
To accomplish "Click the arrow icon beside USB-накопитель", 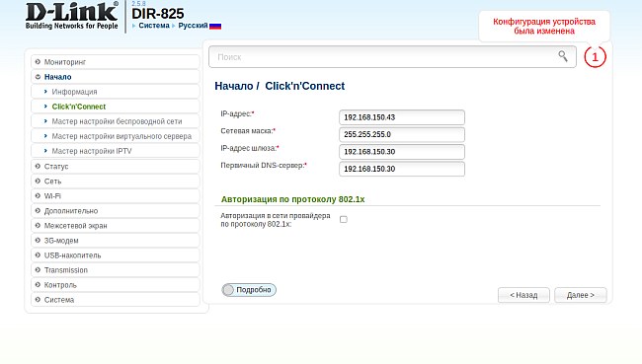I will click(x=38, y=255).
